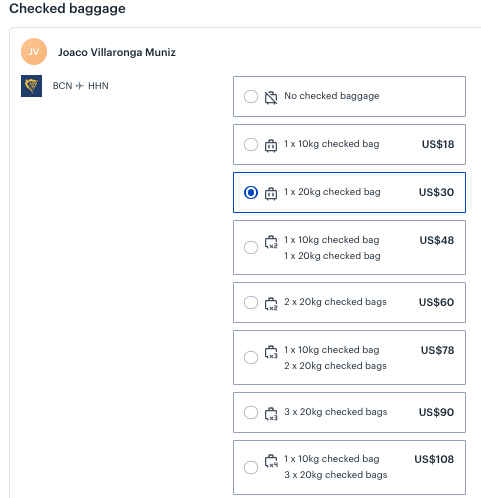481x498 pixels.
Task: Click the x3 luggage icon for US$78 option
Action: tap(271, 352)
